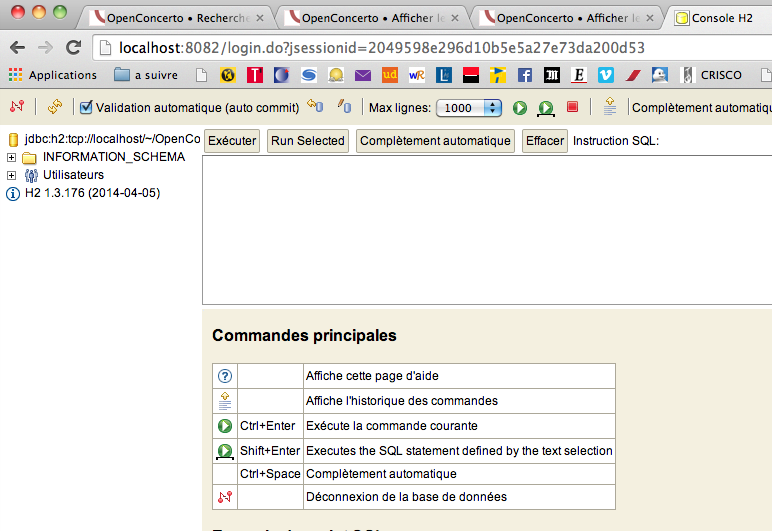Click the run selected icon in the toolbar
Screen dimensions: 772x531
pyautogui.click(x=546, y=108)
